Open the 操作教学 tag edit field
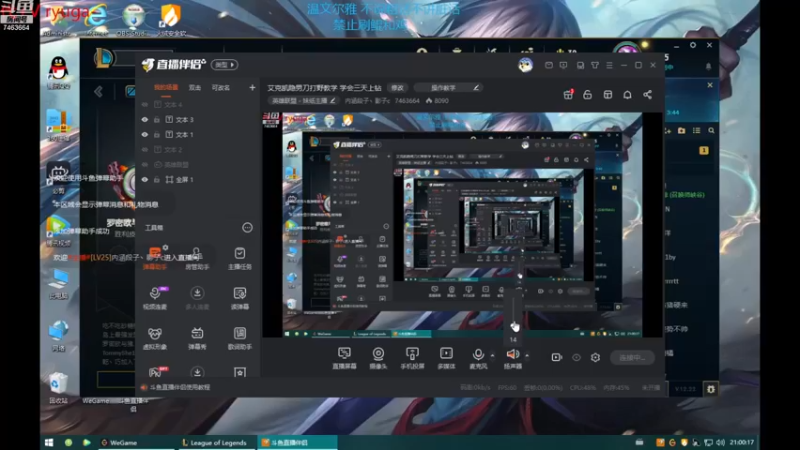Viewport: 800px width, 450px height. (x=448, y=88)
